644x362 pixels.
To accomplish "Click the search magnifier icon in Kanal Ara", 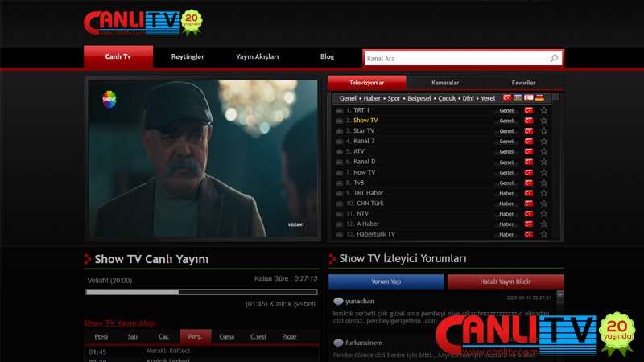I will click(554, 58).
